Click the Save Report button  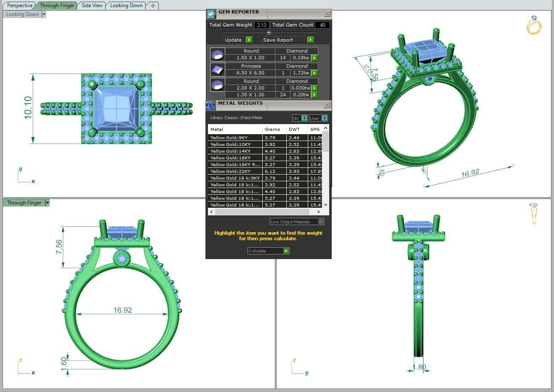pyautogui.click(x=278, y=40)
